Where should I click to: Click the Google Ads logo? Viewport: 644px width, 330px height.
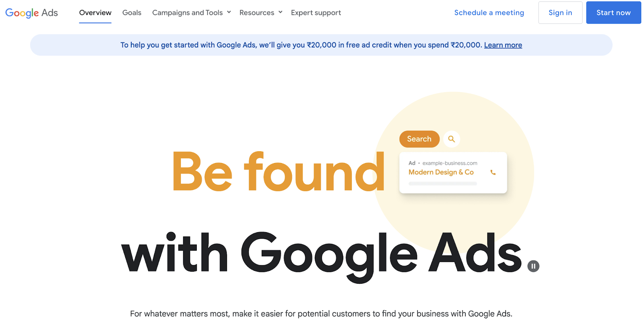[31, 12]
